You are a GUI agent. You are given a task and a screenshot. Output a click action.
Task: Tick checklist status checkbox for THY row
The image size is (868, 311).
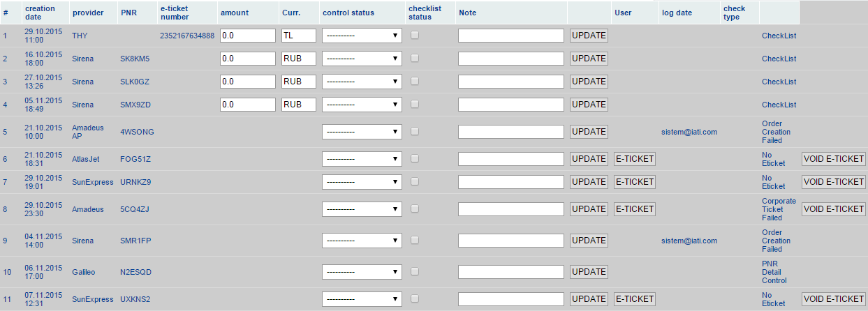(x=415, y=35)
